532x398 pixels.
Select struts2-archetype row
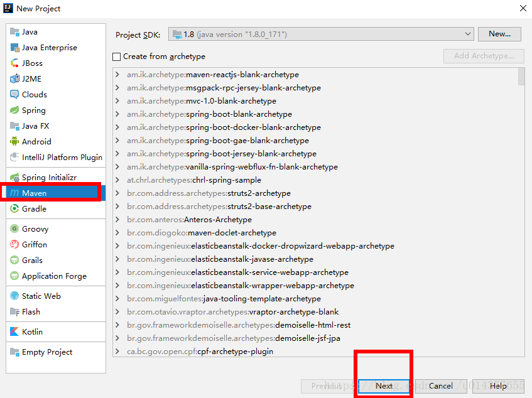coord(315,193)
